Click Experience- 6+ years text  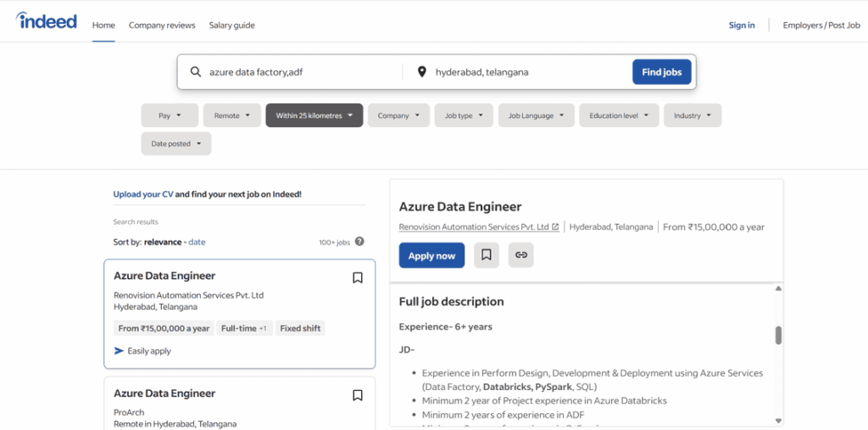446,327
